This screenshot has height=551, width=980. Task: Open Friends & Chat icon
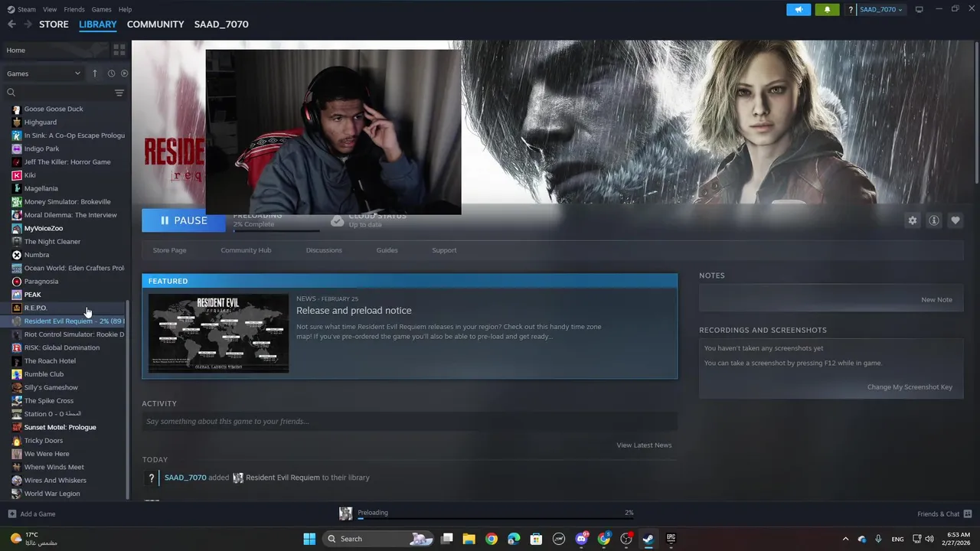tap(968, 514)
